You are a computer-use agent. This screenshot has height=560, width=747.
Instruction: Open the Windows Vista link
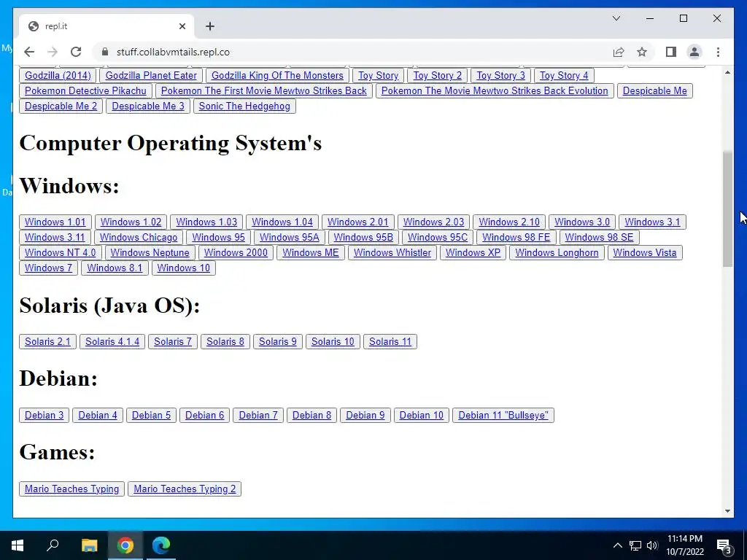[x=645, y=252]
